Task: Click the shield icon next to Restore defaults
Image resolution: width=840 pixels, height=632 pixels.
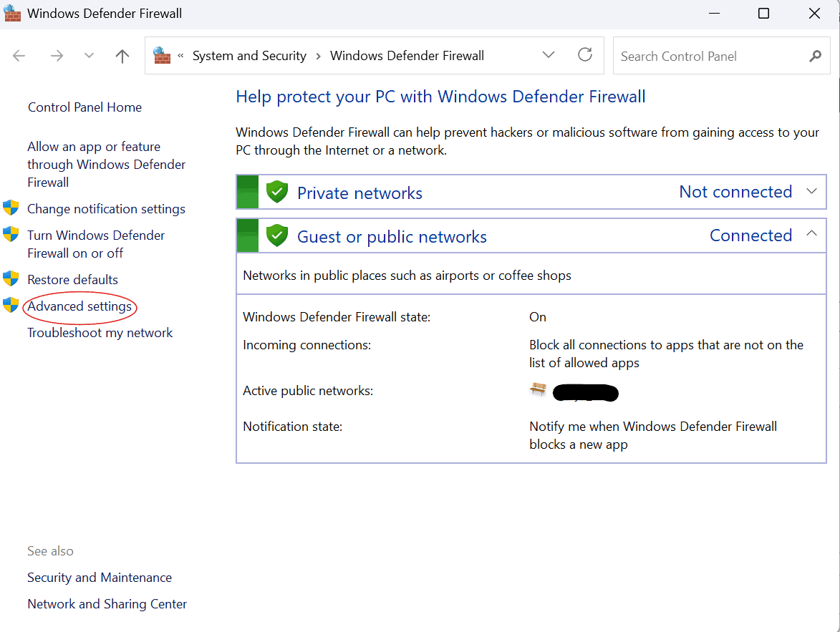Action: click(x=11, y=278)
